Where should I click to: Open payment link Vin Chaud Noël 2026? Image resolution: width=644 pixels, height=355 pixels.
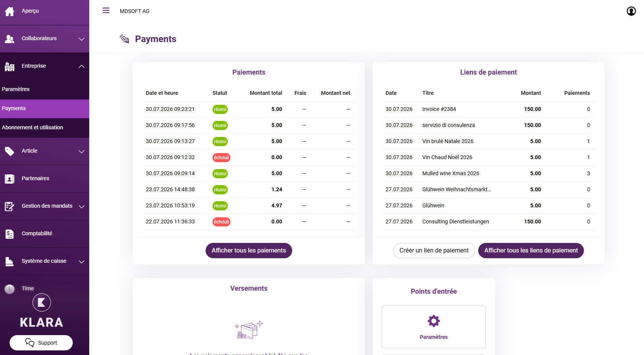click(489, 158)
